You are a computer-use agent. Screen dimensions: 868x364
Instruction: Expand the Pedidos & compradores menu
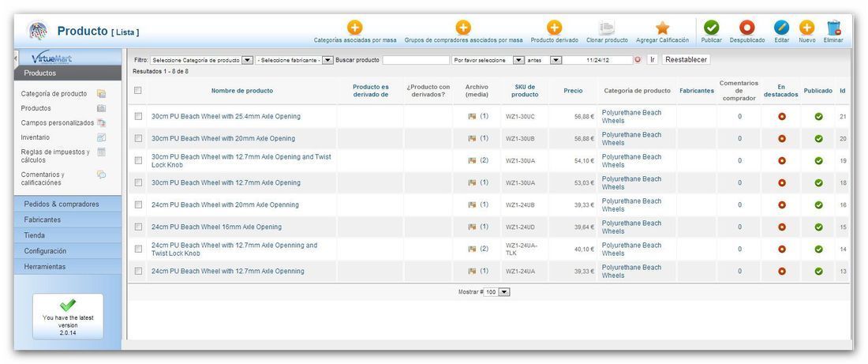[x=68, y=204]
